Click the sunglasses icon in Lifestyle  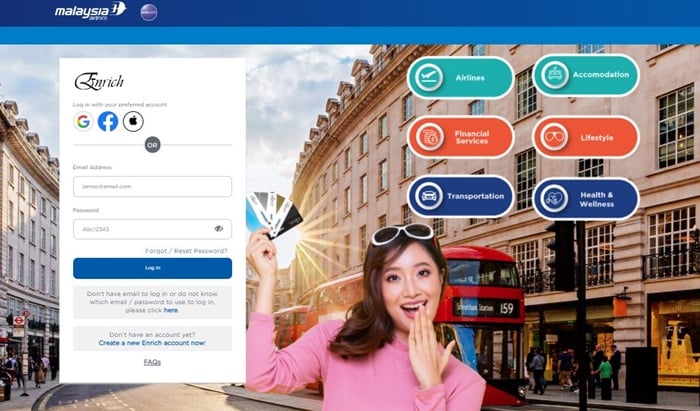(554, 137)
